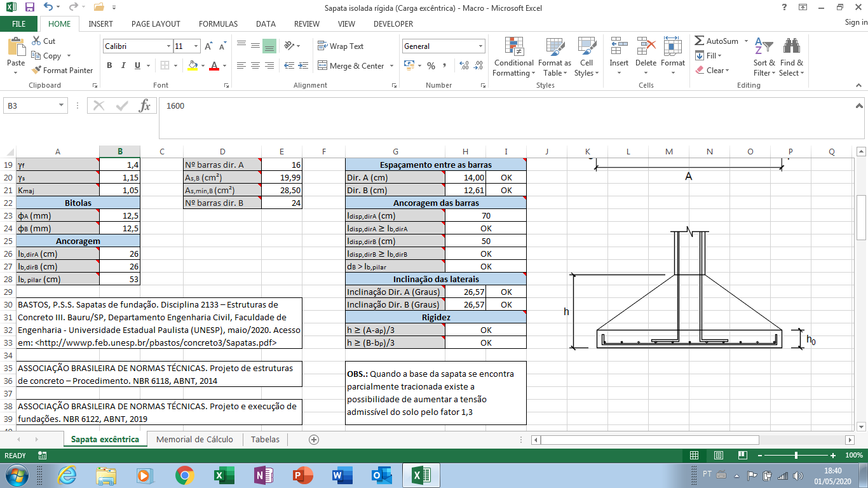Open the font size dropdown
This screenshot has width=868, height=488.
(x=196, y=46)
